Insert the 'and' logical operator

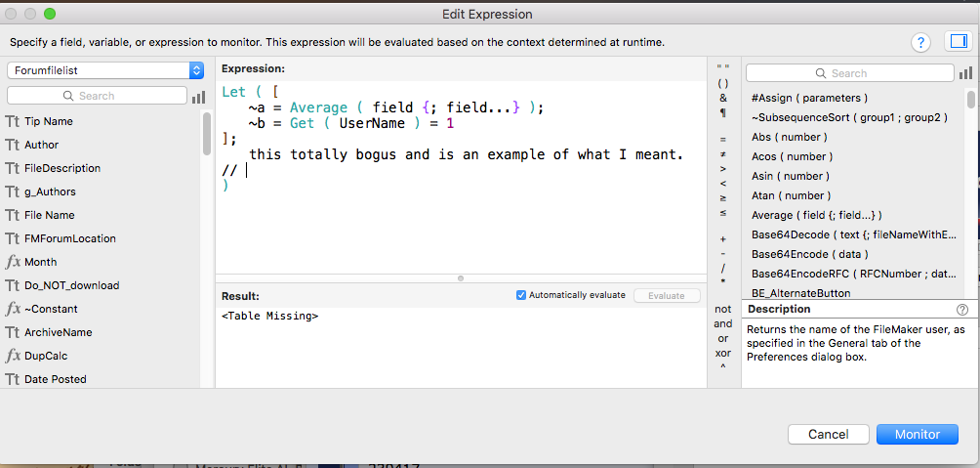(723, 323)
